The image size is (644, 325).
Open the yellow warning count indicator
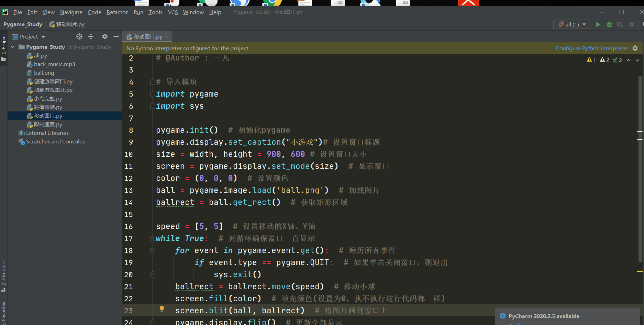click(591, 60)
